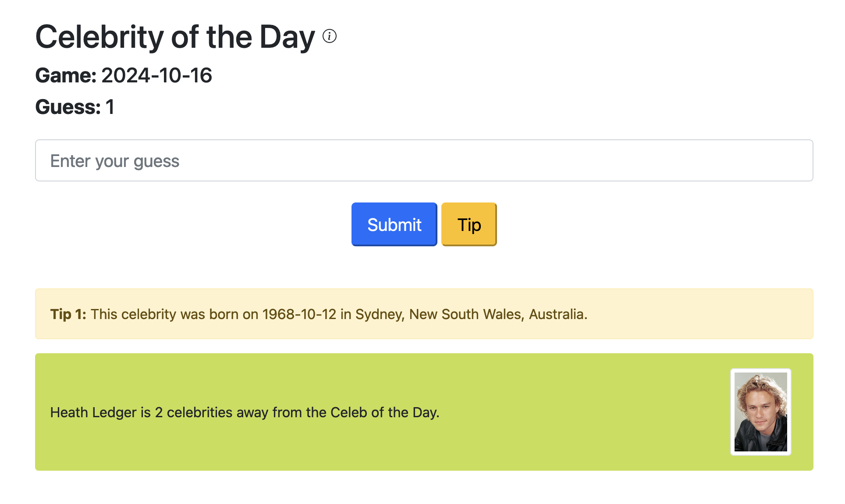The height and width of the screenshot is (504, 845).
Task: Select the text saying 2 celebrities away
Action: (245, 412)
